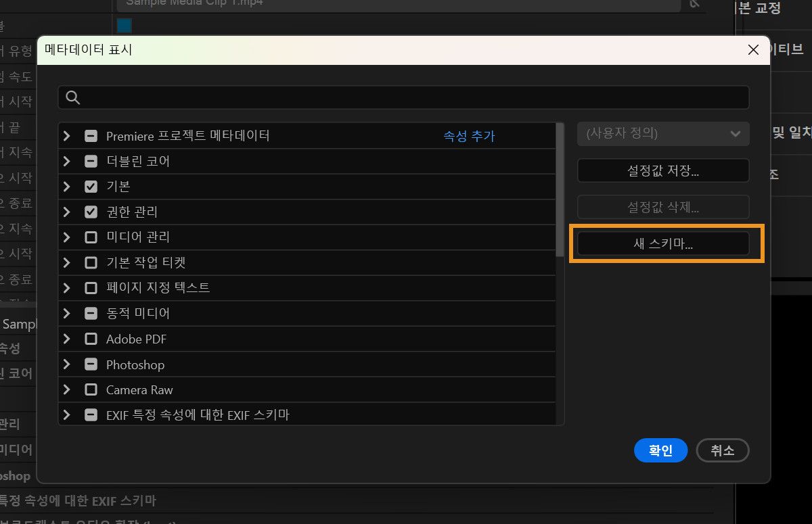This screenshot has height=524, width=812.
Task: Select the Camera Raw label
Action: [x=139, y=390]
